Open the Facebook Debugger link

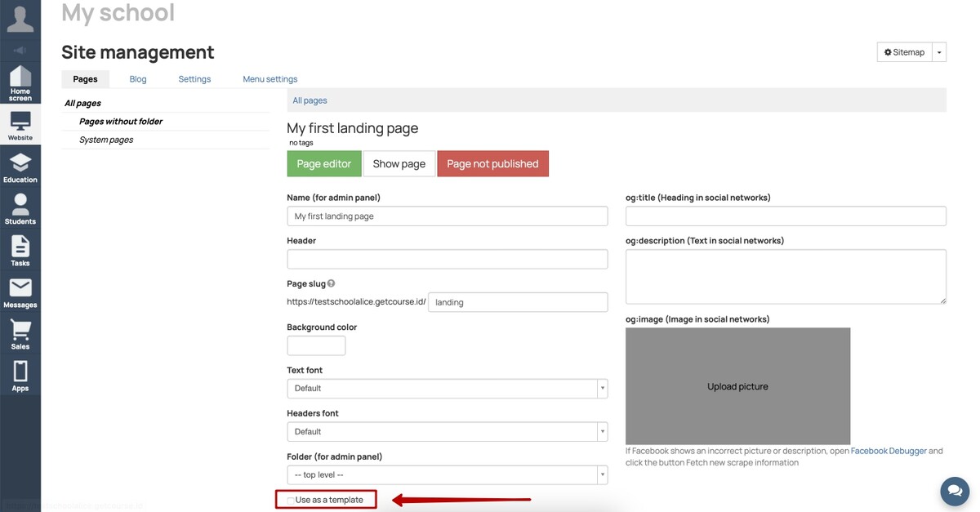tap(889, 451)
